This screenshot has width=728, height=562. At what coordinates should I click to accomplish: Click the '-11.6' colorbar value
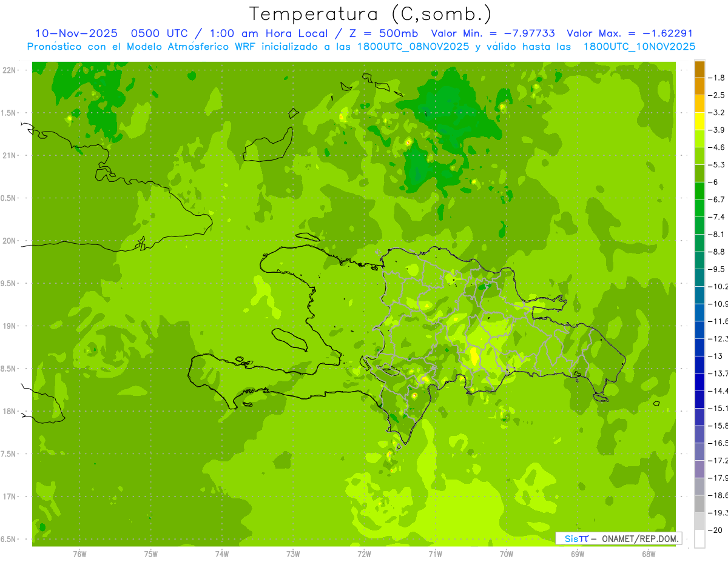tap(718, 321)
